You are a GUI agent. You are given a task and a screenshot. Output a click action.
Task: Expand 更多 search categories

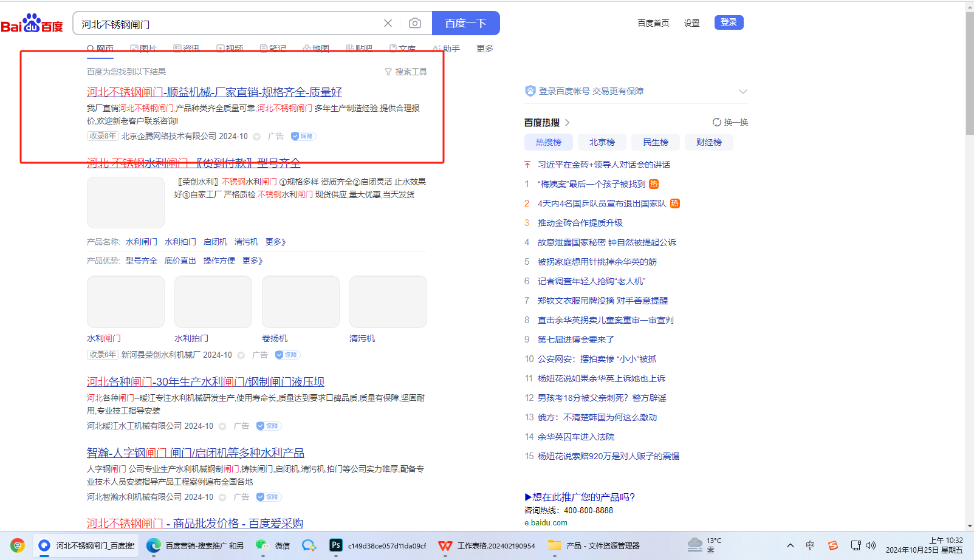[484, 49]
